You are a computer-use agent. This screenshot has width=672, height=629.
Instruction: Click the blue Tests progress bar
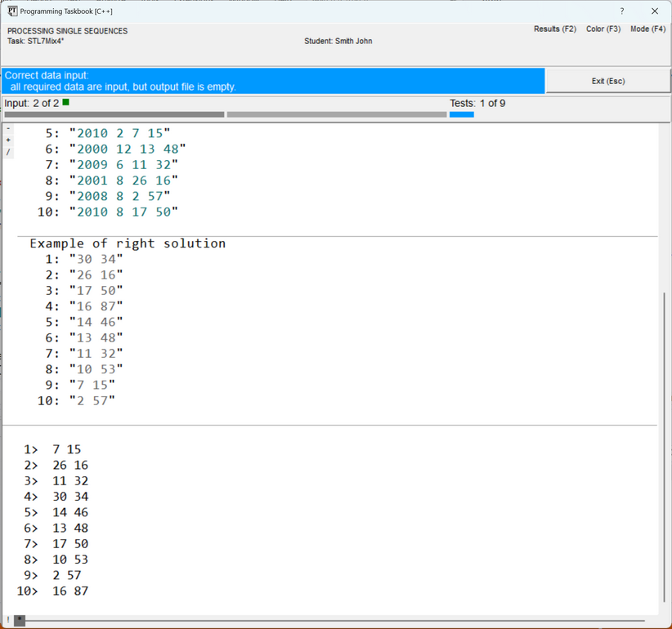(461, 114)
